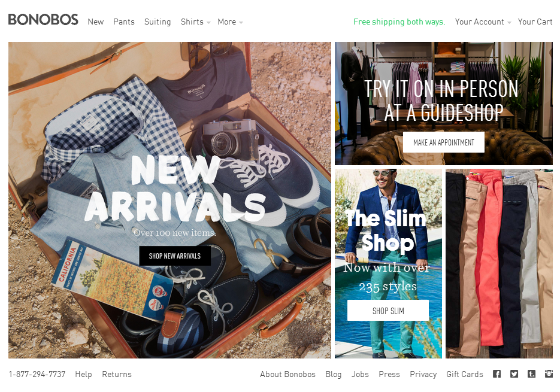The width and height of the screenshot is (560, 392).
Task: Open the Twitter icon in footer
Action: click(x=514, y=374)
